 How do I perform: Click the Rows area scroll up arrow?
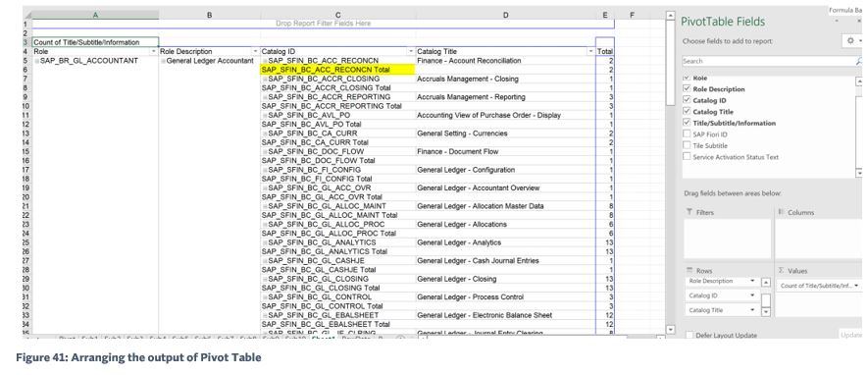pos(766,282)
